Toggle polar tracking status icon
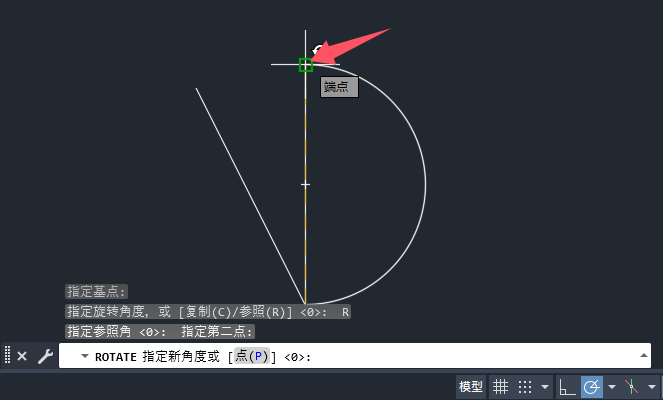The height and width of the screenshot is (400, 663). [591, 386]
